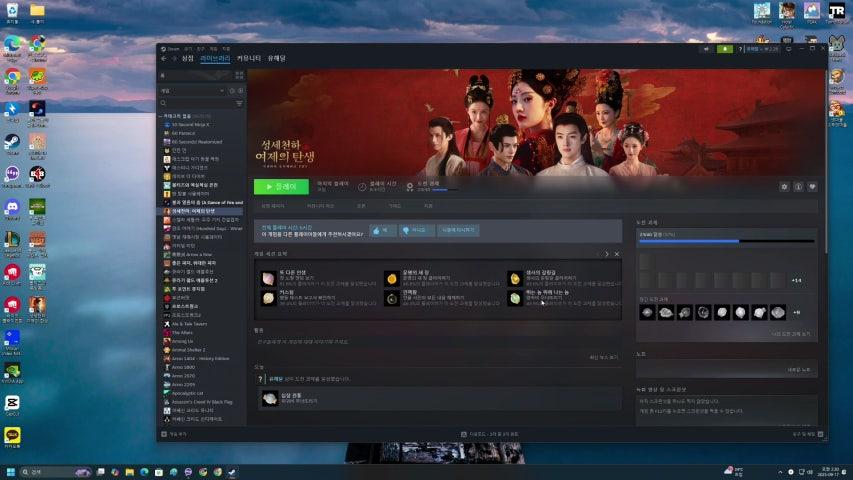Open the 지원 (Support) game sub-tab
Viewport: 853px width, 480px height.
(428, 206)
